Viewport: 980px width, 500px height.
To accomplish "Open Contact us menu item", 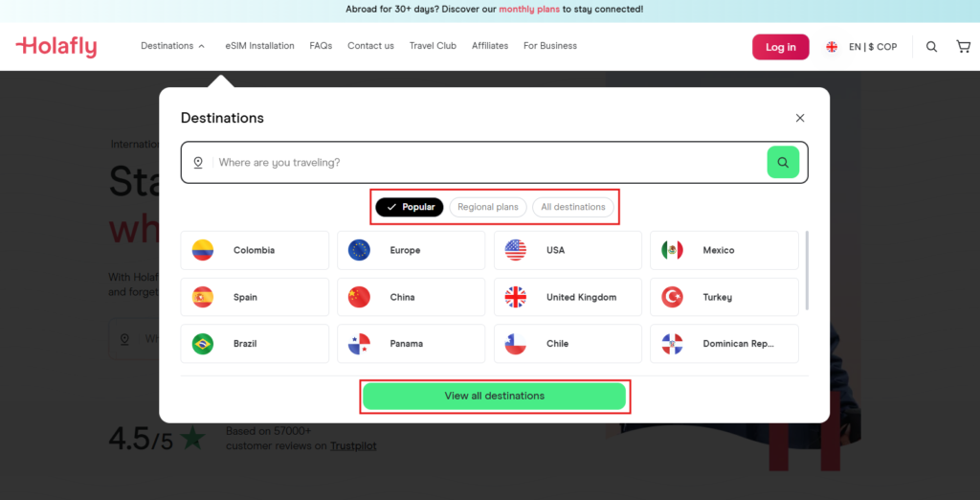I will [370, 46].
